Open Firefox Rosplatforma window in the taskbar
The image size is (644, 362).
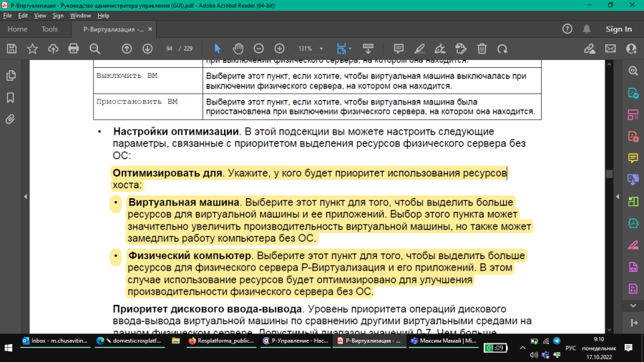(x=222, y=342)
